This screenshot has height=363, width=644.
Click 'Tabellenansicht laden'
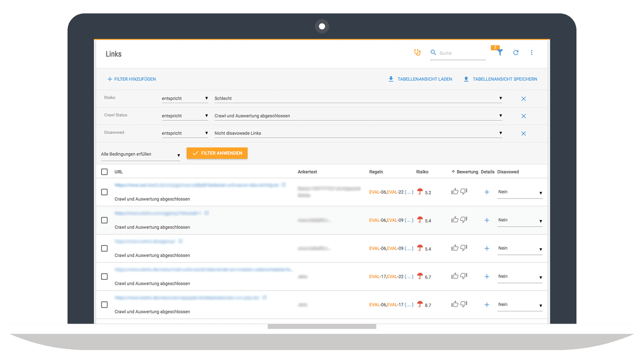tap(420, 79)
